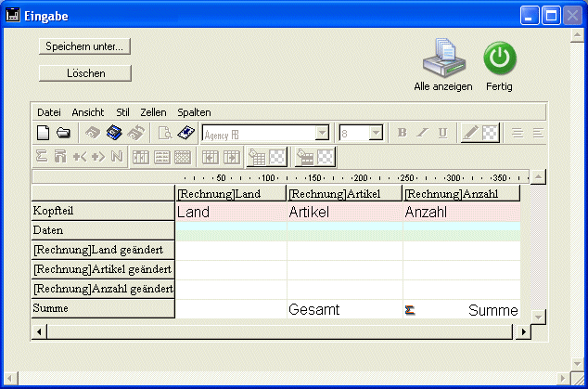588x389 pixels.
Task: Click the Speichern unter... button
Action: pyautogui.click(x=85, y=45)
